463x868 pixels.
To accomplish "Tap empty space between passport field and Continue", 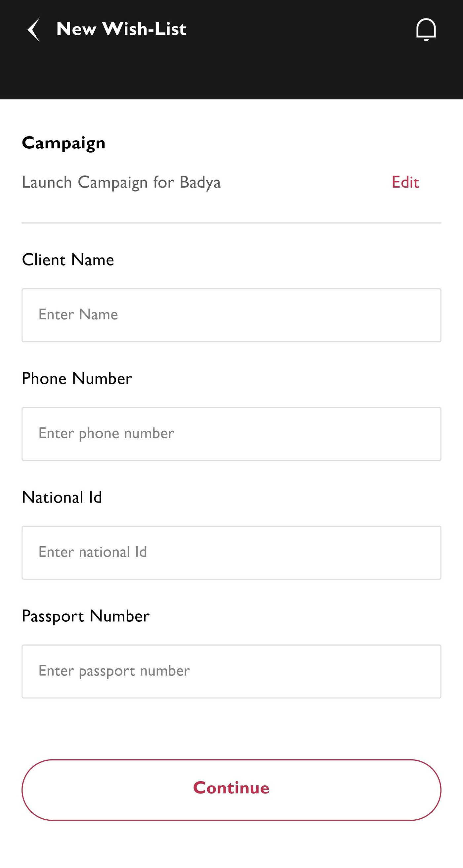I will (x=231, y=729).
